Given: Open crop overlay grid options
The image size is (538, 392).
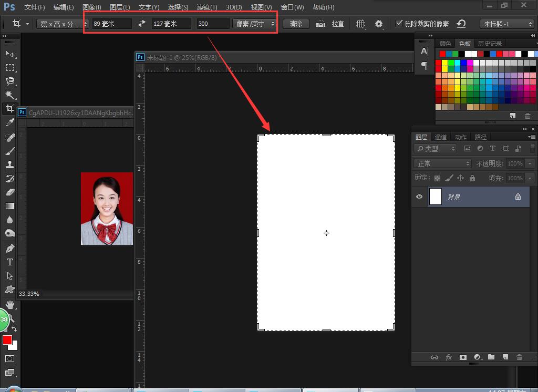Looking at the screenshot, I should 360,24.
